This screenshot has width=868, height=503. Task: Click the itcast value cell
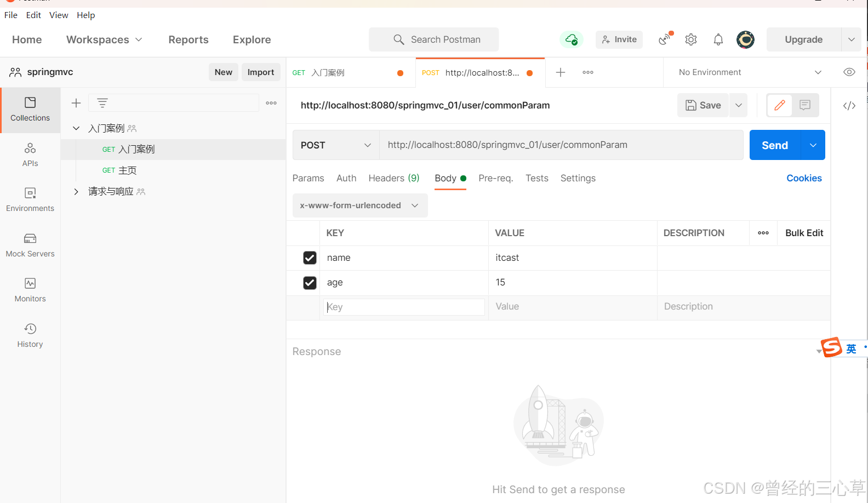pyautogui.click(x=573, y=258)
